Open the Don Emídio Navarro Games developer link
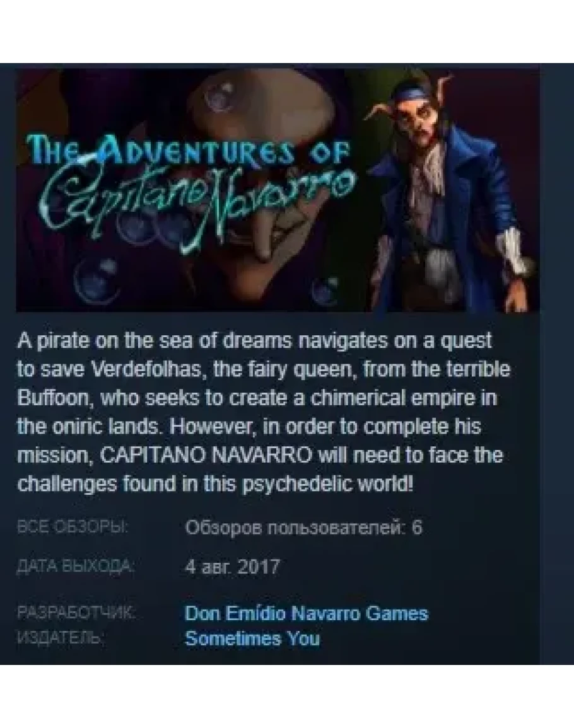 pos(307,613)
